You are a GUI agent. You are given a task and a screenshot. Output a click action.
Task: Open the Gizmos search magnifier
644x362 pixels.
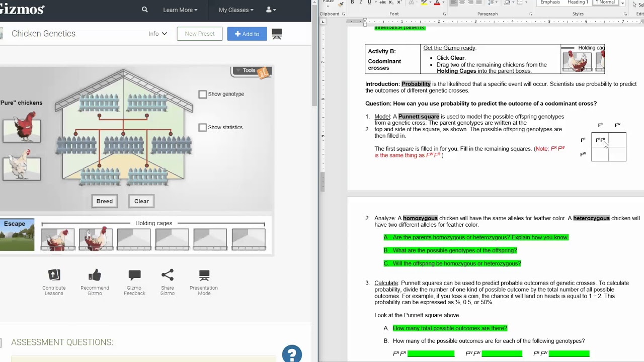(x=145, y=10)
